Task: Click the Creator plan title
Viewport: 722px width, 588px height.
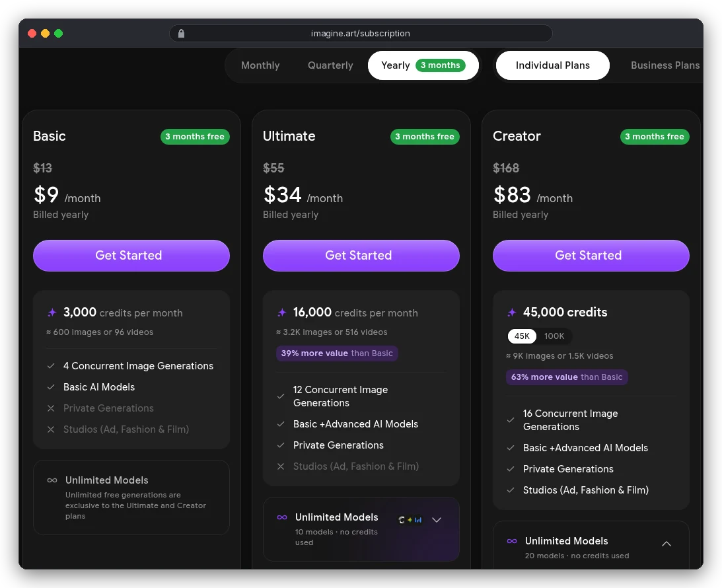Action: click(517, 136)
